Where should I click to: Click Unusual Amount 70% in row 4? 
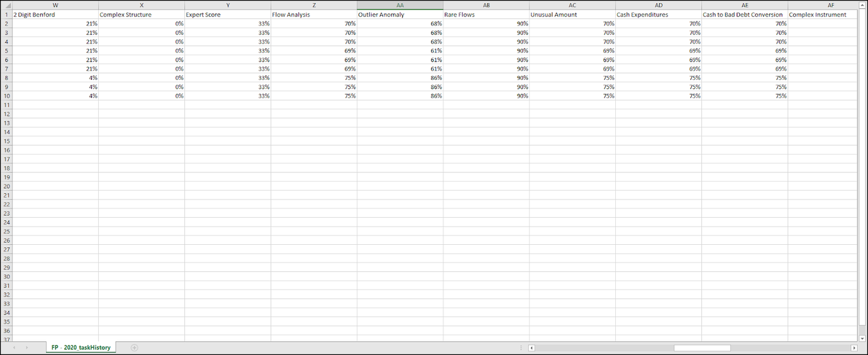(x=572, y=42)
